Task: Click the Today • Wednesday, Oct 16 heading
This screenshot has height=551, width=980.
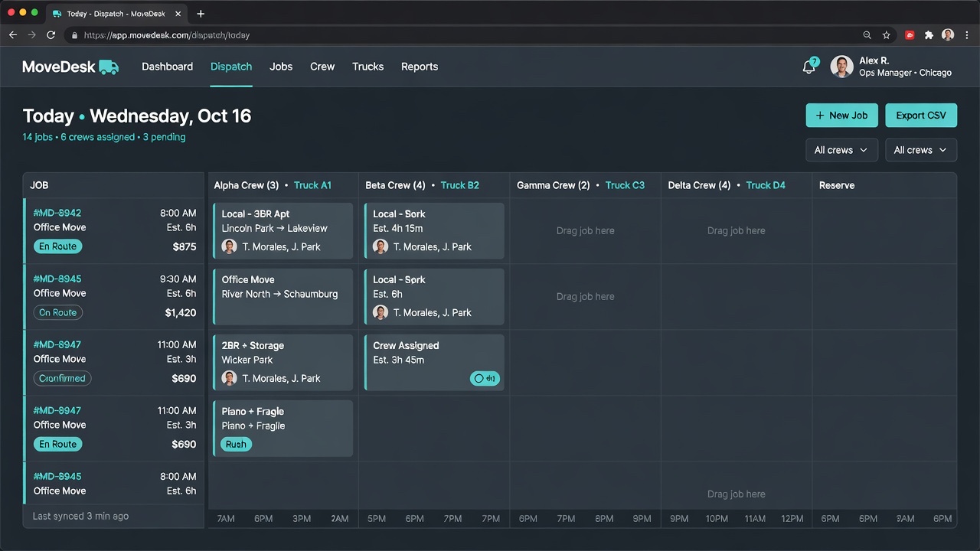Action: pos(137,116)
